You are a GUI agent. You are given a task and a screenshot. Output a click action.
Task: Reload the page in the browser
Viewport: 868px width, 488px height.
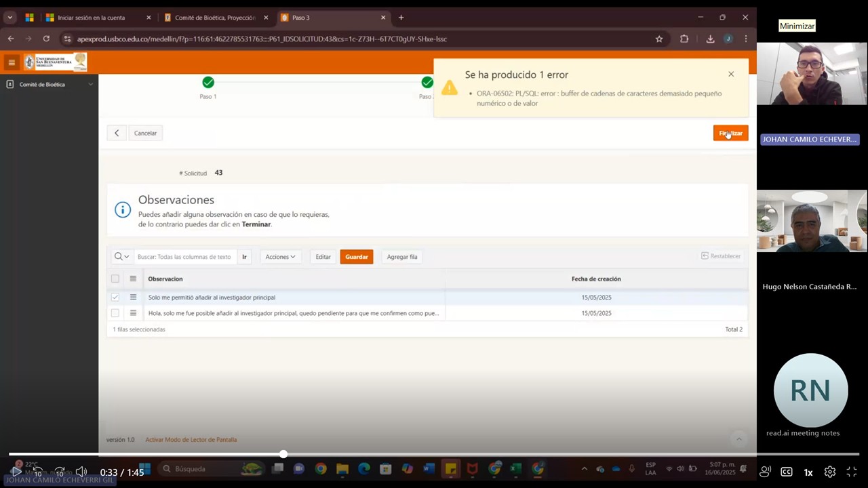46,39
